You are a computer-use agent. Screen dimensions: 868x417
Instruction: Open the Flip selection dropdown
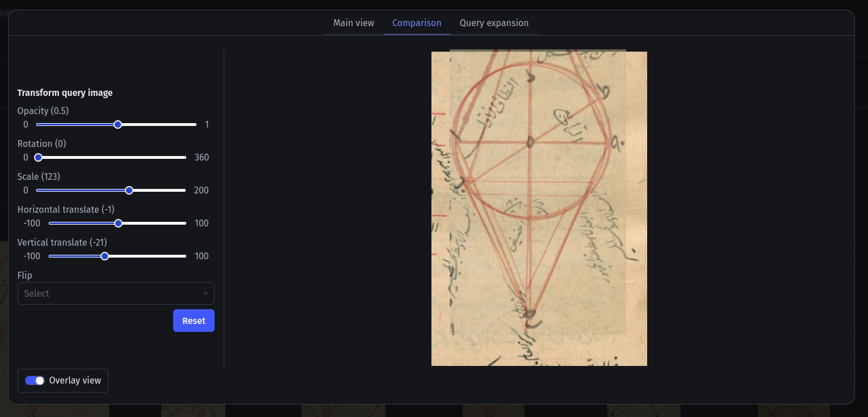click(116, 293)
